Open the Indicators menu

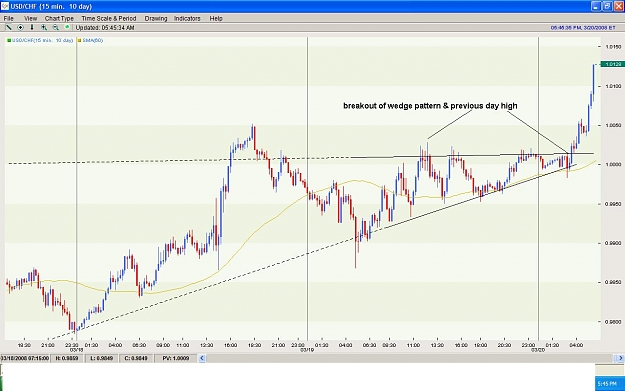pos(187,18)
